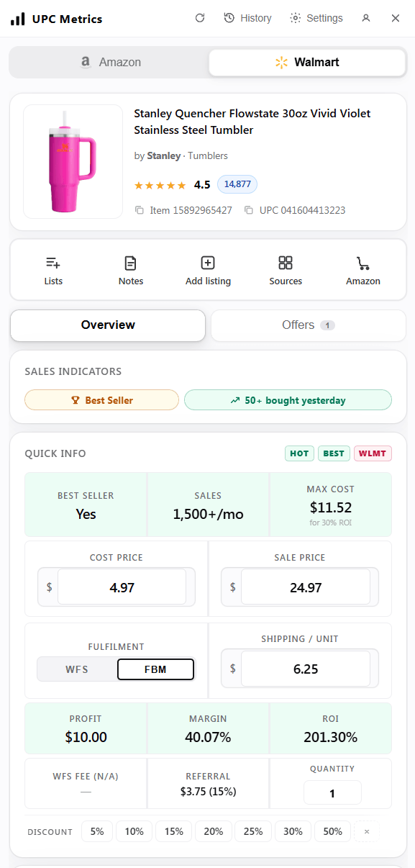Switch to the Amazon marketplace tab
The height and width of the screenshot is (868, 415).
coord(109,63)
